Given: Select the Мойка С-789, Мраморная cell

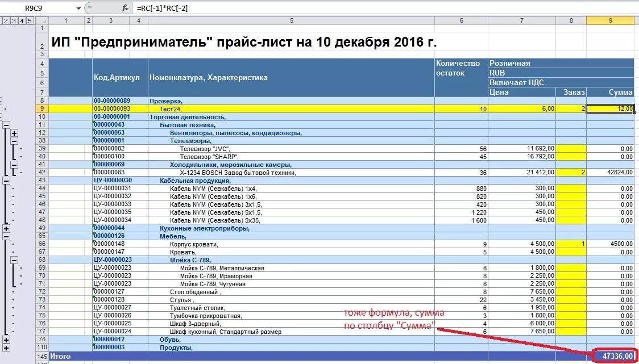Looking at the screenshot, I should 292,276.
